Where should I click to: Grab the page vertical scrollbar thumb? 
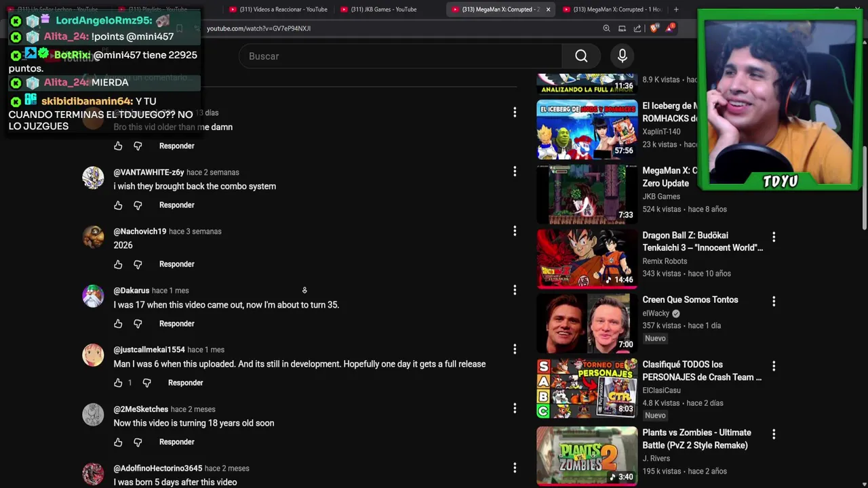coord(864,188)
